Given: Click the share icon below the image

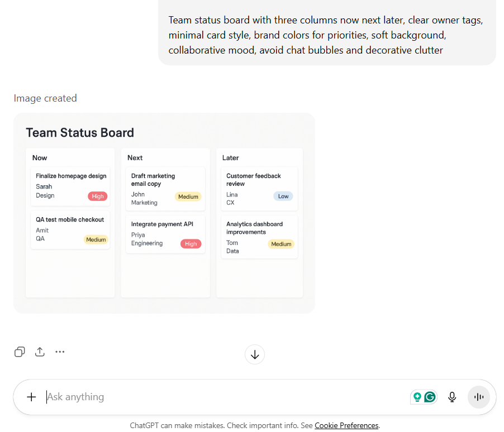Looking at the screenshot, I should (40, 352).
